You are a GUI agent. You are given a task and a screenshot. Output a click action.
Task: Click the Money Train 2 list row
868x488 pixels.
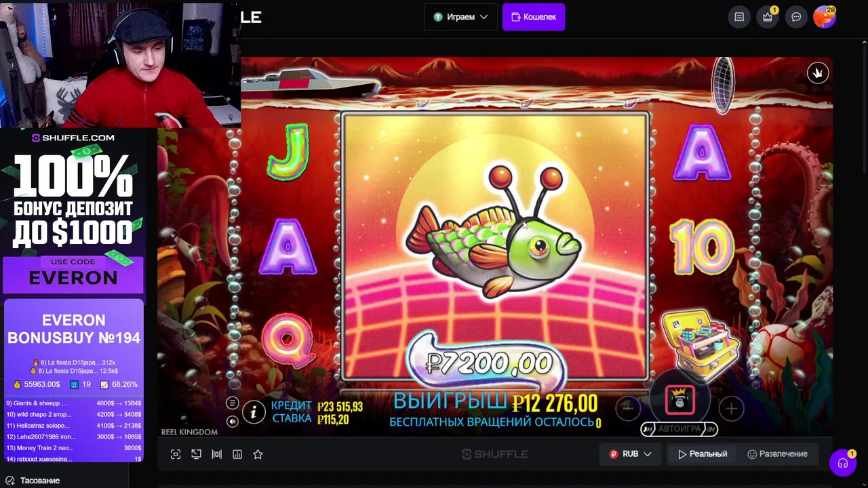click(73, 448)
